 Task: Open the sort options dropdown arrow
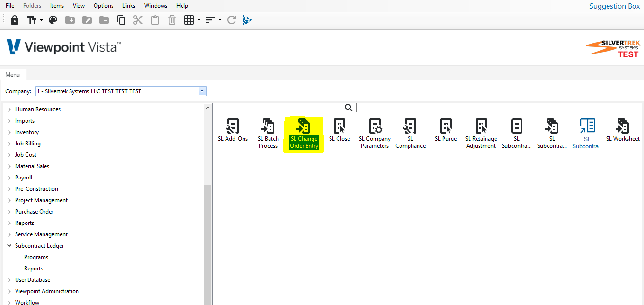click(220, 20)
